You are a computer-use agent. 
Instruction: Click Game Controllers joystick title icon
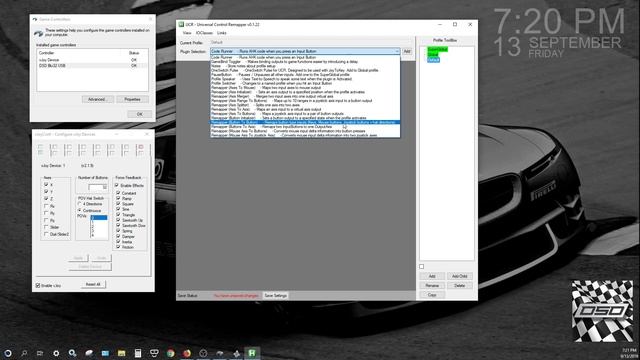[x=35, y=19]
